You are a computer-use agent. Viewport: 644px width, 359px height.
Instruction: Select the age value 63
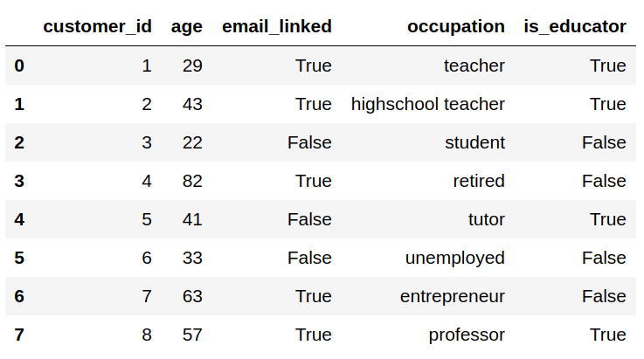click(192, 297)
